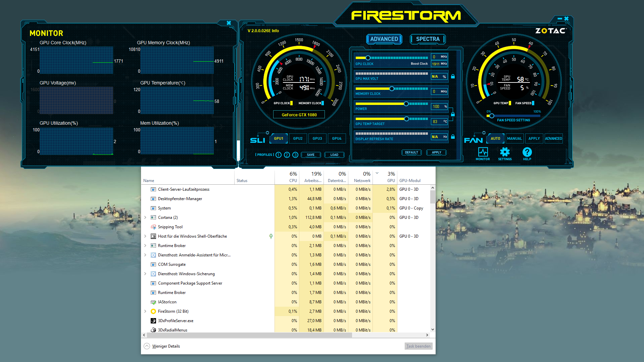Click the IAStorIcon process icon

(x=153, y=302)
